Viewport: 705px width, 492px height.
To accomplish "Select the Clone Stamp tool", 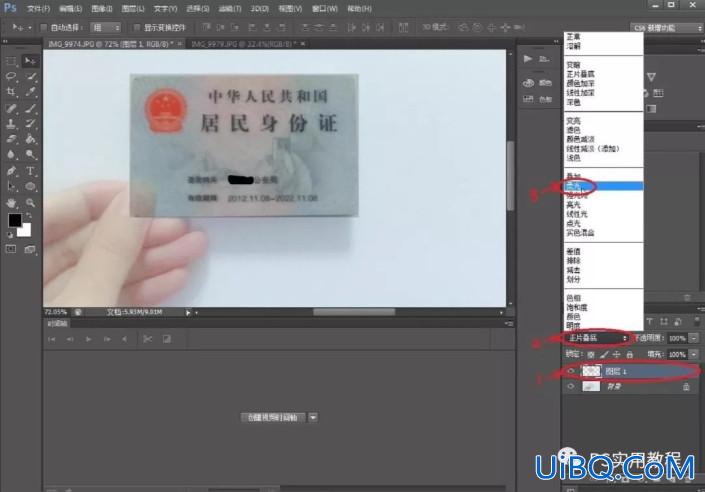I will [x=11, y=124].
